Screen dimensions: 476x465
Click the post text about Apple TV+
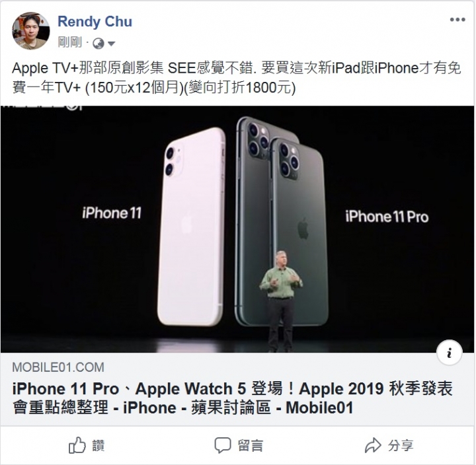click(x=237, y=78)
